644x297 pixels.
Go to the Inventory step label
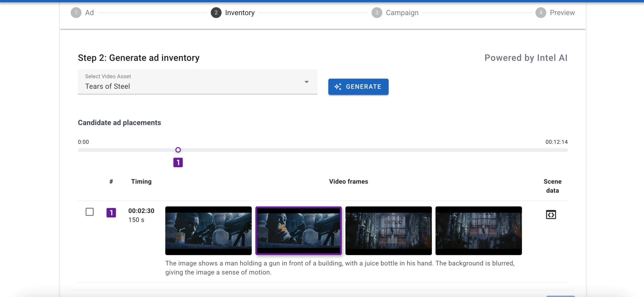[x=240, y=13]
